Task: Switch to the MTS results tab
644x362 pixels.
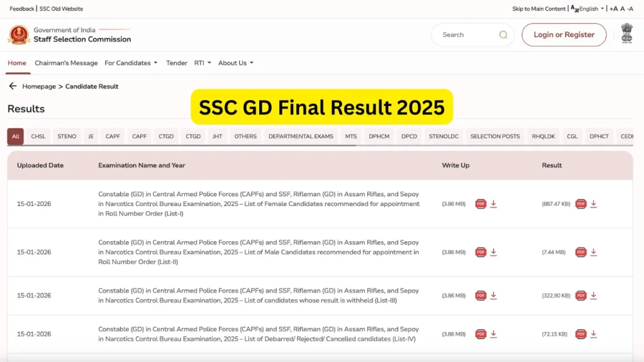Action: coord(350,136)
